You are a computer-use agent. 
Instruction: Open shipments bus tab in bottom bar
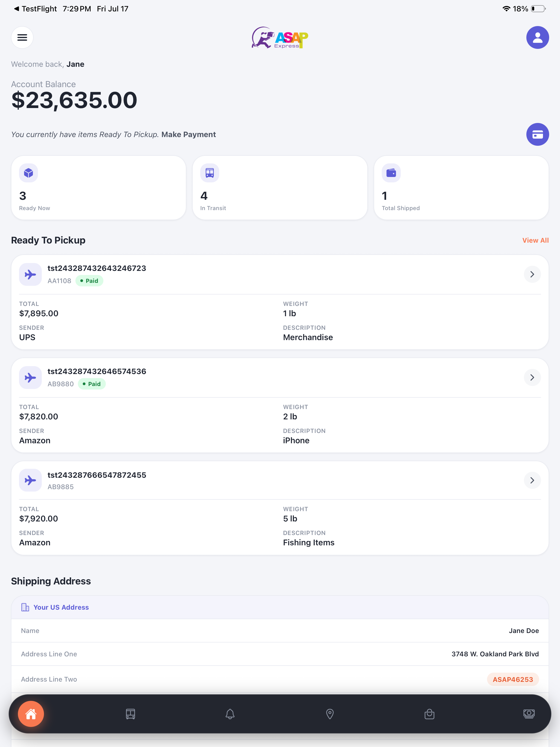pyautogui.click(x=131, y=714)
